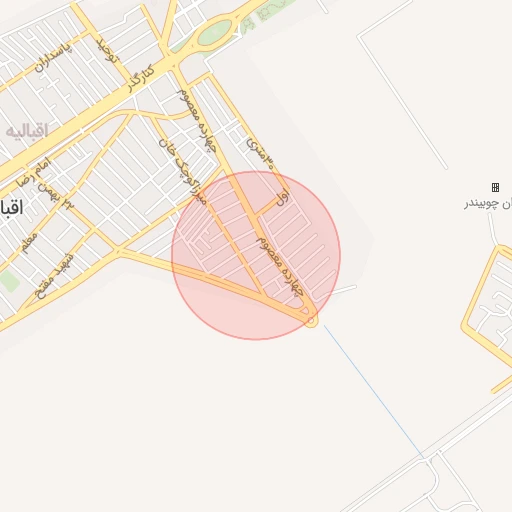Click the توحید street name
Viewport: 512px width, 512px height.
click(107, 51)
